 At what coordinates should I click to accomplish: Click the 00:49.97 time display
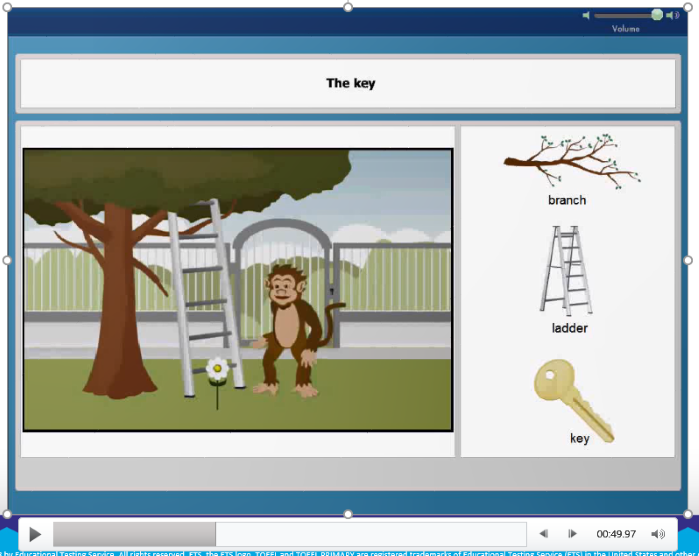tap(616, 534)
